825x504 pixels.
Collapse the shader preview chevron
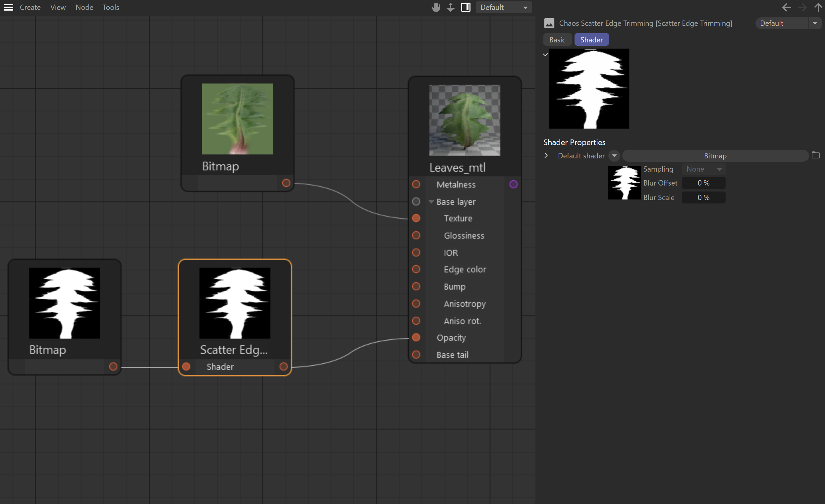(545, 55)
